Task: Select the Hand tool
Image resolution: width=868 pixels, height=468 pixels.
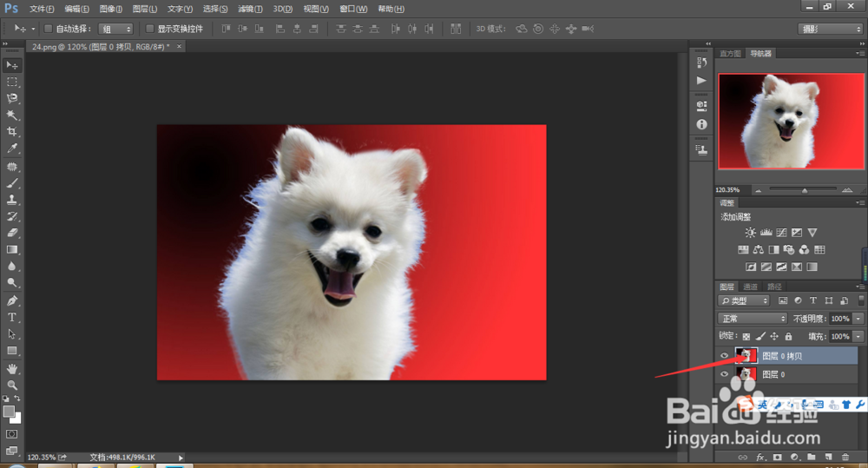Action: coord(12,369)
